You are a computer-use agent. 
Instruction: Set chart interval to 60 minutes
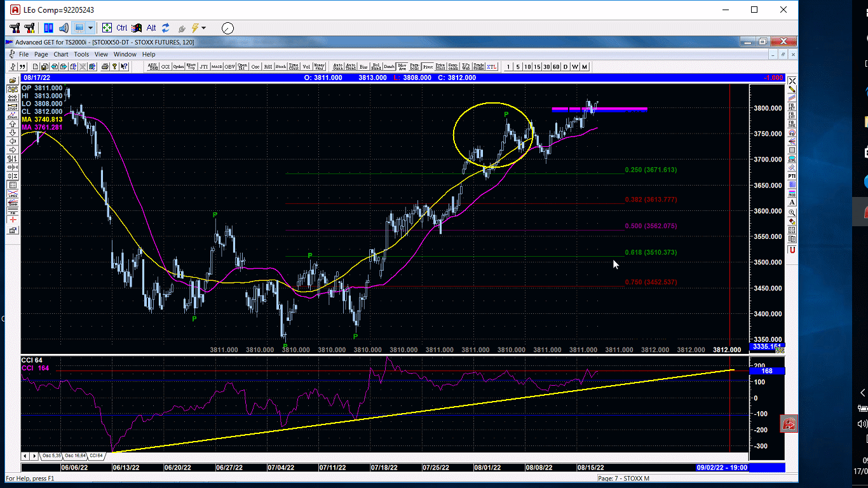point(556,66)
